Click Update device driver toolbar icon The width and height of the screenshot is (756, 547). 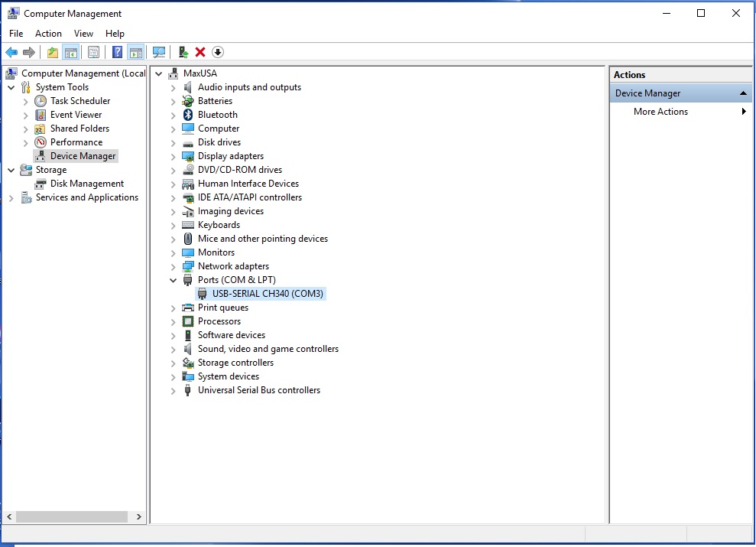183,52
